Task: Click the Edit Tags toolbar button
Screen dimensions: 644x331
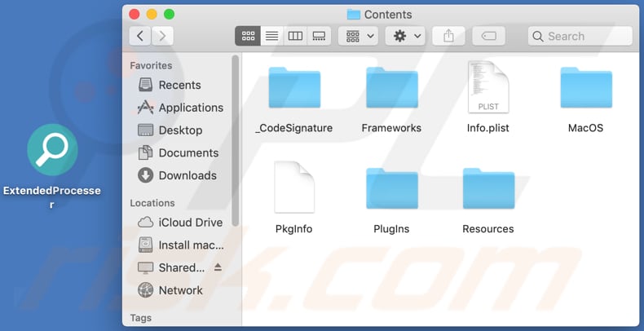Action: point(489,36)
